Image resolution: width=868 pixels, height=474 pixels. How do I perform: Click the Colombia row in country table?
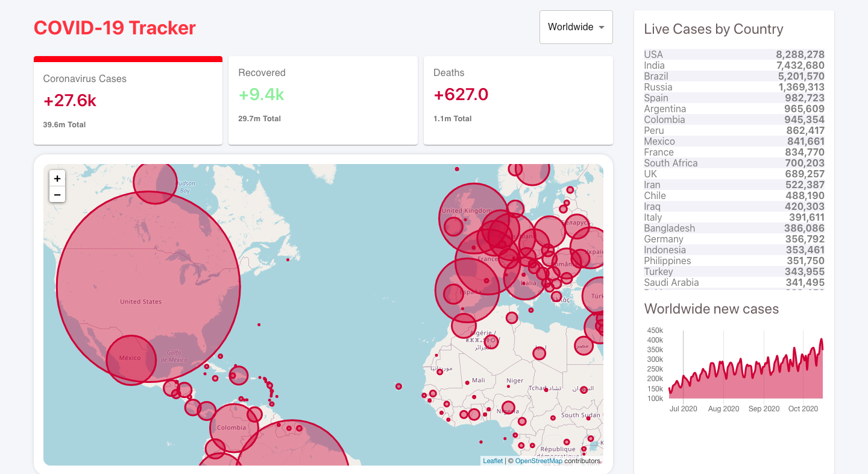click(x=734, y=119)
